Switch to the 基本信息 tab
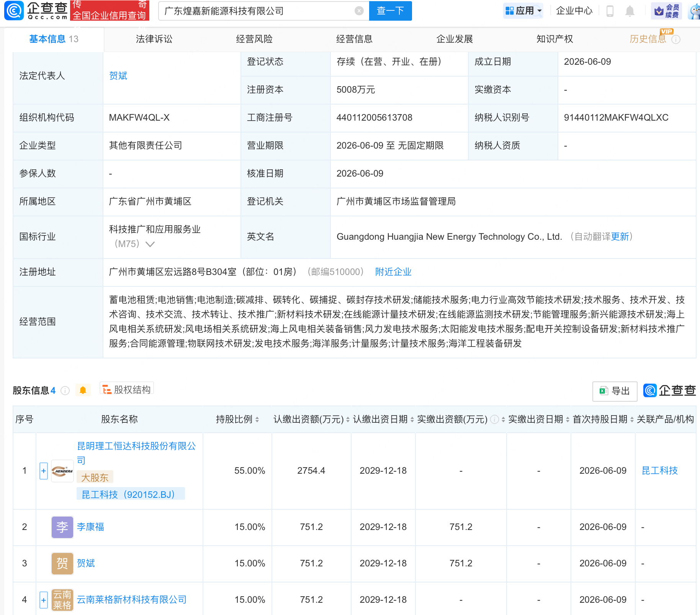The image size is (700, 615). click(54, 39)
